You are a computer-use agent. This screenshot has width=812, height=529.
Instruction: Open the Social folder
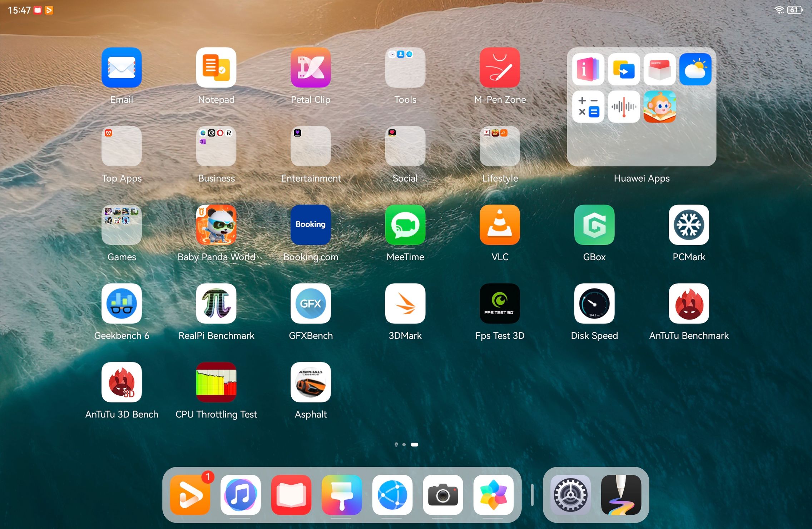pyautogui.click(x=405, y=146)
